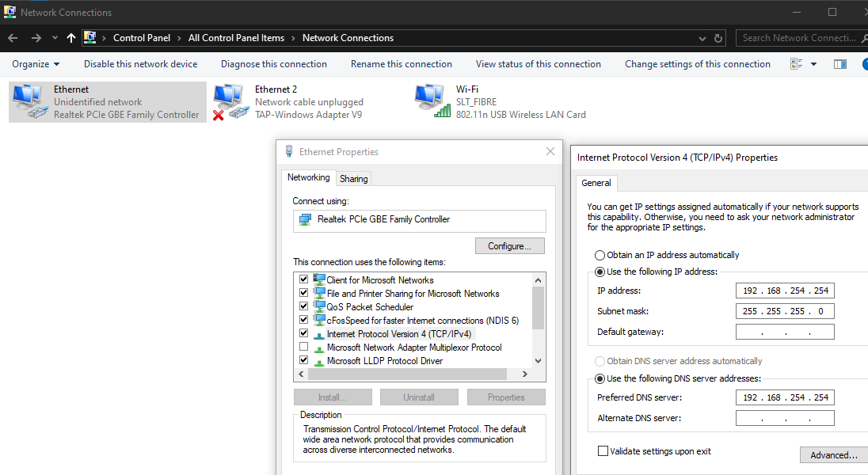Expand the Control Panel breadcrumb chevron
Screen dimensions: 868x475
[x=179, y=38]
